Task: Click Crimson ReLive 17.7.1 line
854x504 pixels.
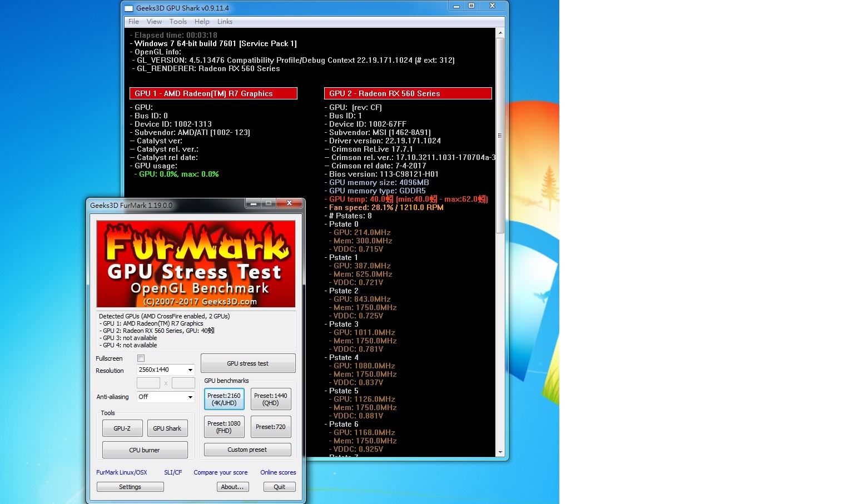Action: [369, 149]
